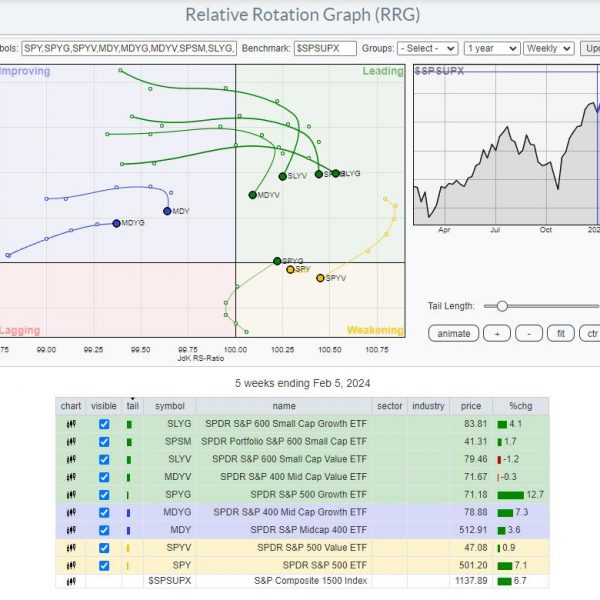Image resolution: width=600 pixels, height=600 pixels.
Task: Open chart icon for SLYG row
Action: [71, 424]
